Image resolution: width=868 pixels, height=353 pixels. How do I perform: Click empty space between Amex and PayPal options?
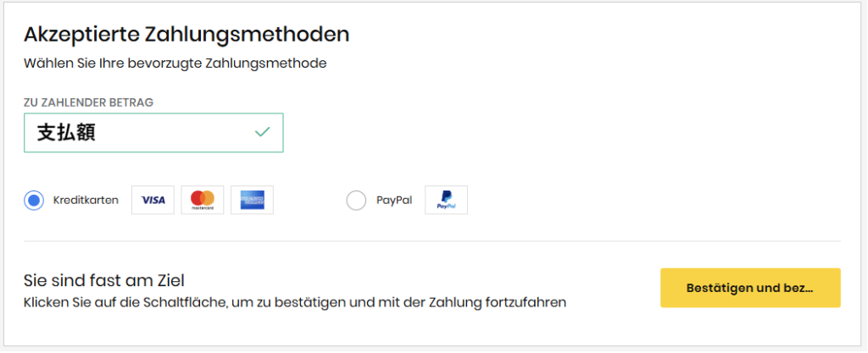pos(309,201)
